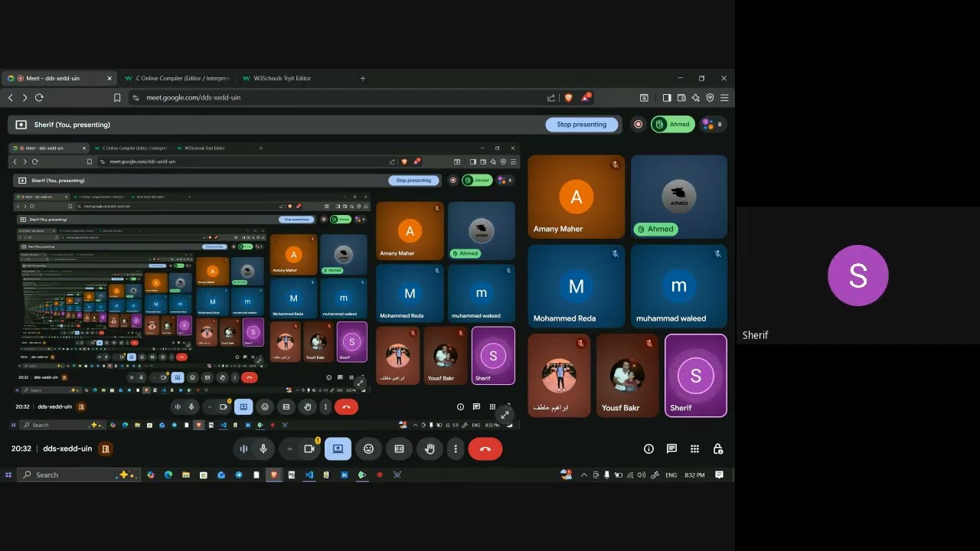Screen dimensions: 980x551
Task: Select Amany Maher's participant tile
Action: point(576,197)
